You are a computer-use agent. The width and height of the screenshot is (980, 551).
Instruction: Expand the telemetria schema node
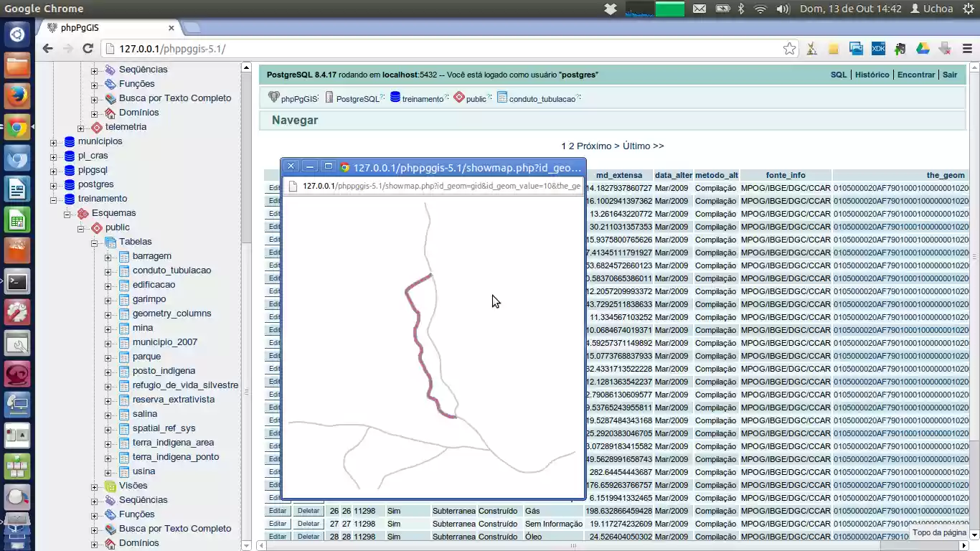pyautogui.click(x=80, y=127)
